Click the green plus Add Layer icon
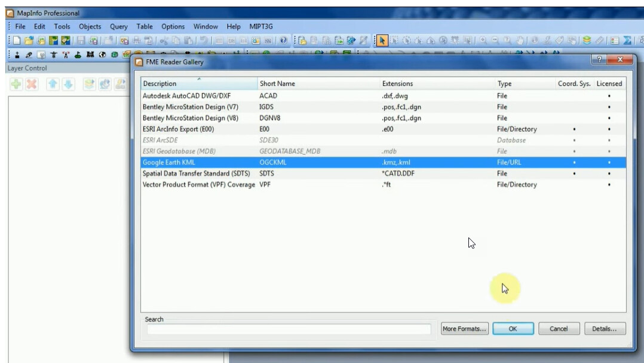This screenshot has width=644, height=363. 16,84
